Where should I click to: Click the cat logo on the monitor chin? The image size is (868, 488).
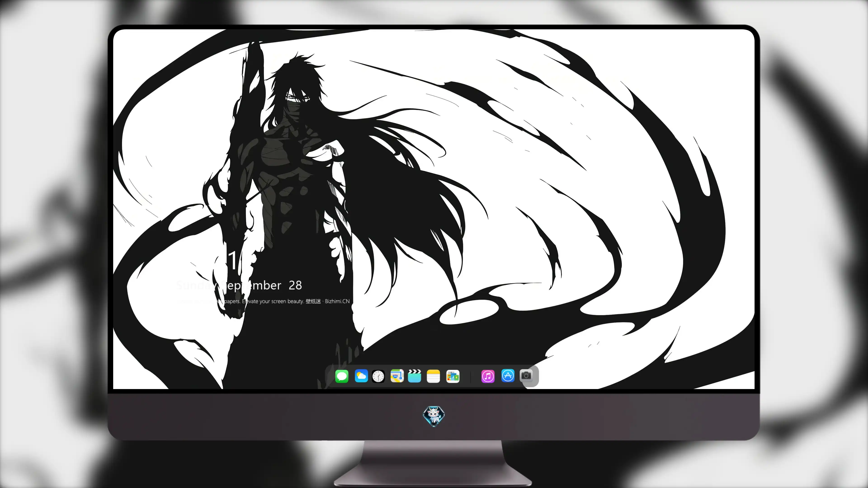434,416
